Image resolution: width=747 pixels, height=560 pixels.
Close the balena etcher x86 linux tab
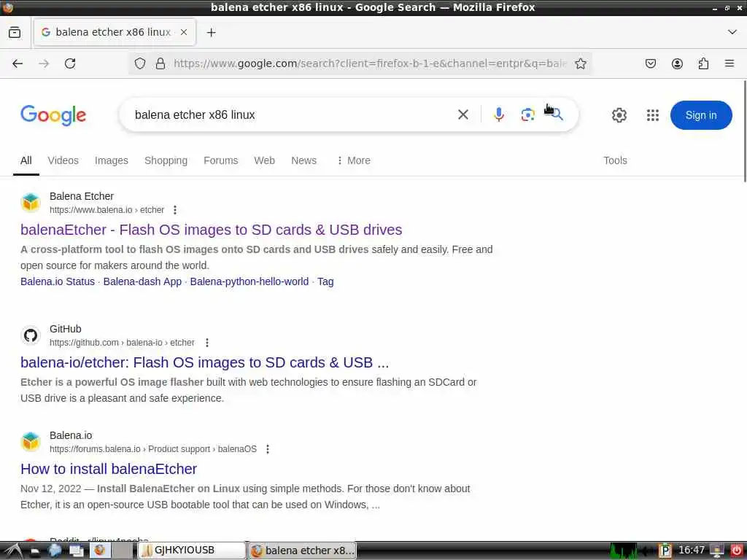click(184, 32)
